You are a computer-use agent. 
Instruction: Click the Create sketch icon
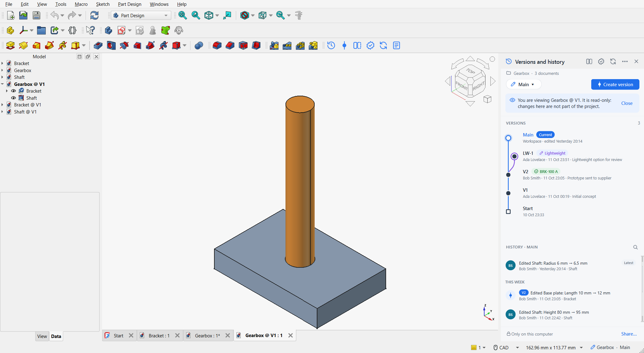[121, 30]
